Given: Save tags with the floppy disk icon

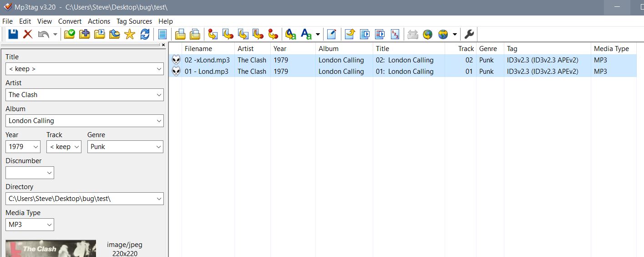Looking at the screenshot, I should pyautogui.click(x=13, y=34).
